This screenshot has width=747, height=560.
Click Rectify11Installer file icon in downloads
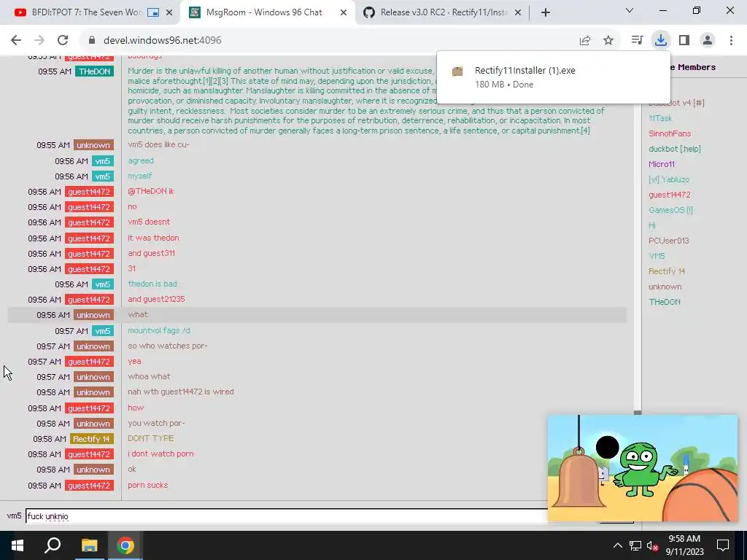click(x=457, y=71)
